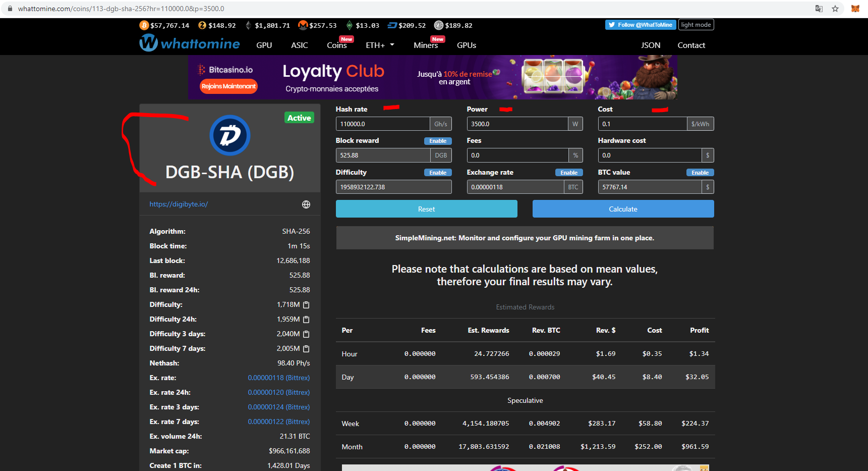
Task: Click the Hash rate input field
Action: [x=383, y=124]
